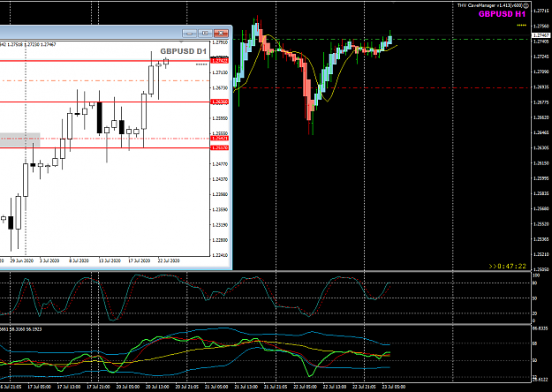This screenshot has height=392, width=552.
Task: Click the GBPUSD H1 chart label
Action: [x=502, y=14]
